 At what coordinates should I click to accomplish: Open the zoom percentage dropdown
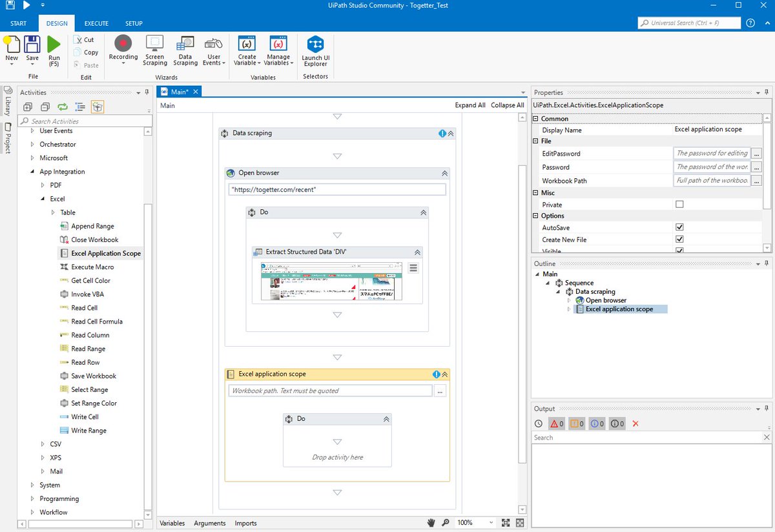coord(491,522)
